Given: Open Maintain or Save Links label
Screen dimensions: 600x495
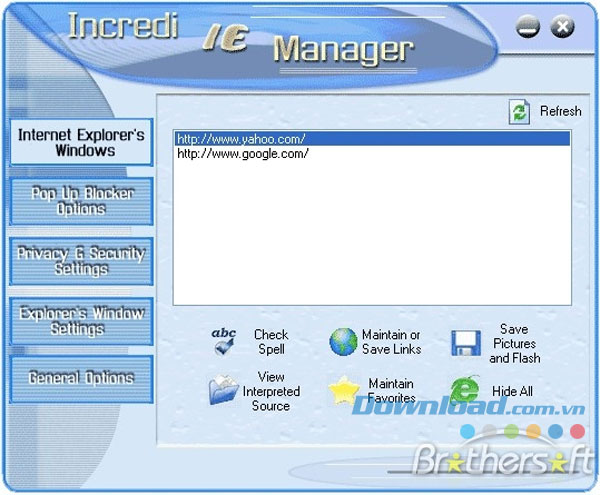Looking at the screenshot, I should tap(391, 342).
